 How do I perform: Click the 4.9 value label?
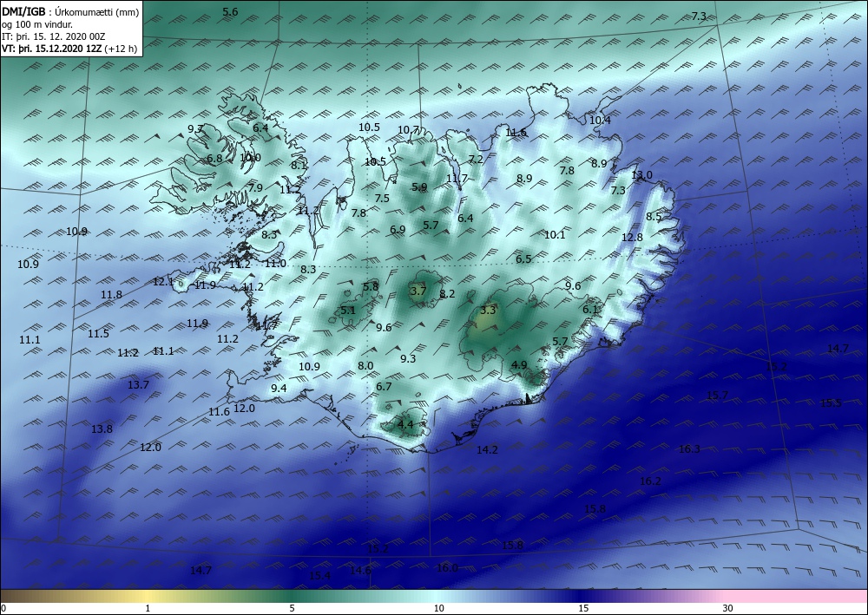pos(519,364)
